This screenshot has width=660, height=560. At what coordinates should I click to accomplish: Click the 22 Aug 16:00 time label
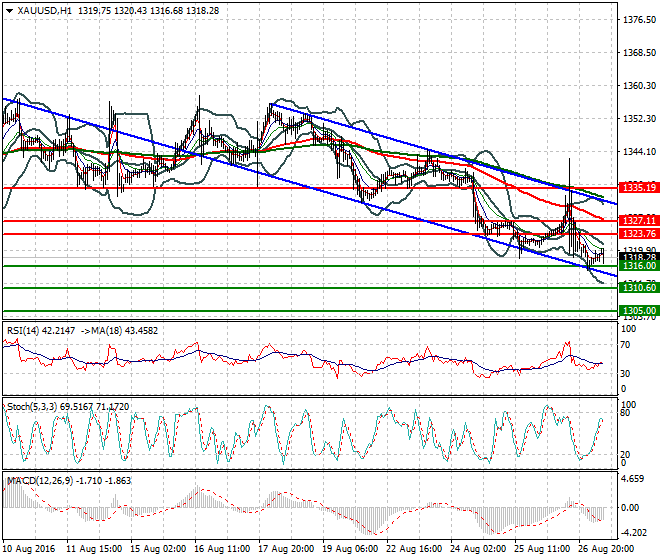click(x=414, y=549)
